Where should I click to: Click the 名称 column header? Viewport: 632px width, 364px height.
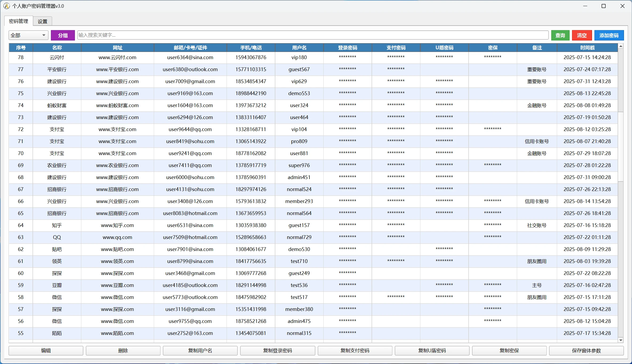click(x=57, y=48)
